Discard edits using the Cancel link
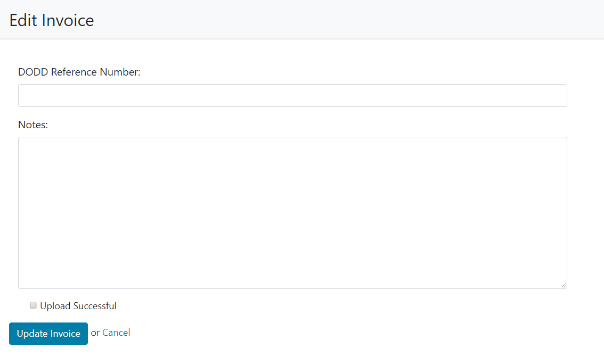The height and width of the screenshot is (364, 604). [116, 333]
